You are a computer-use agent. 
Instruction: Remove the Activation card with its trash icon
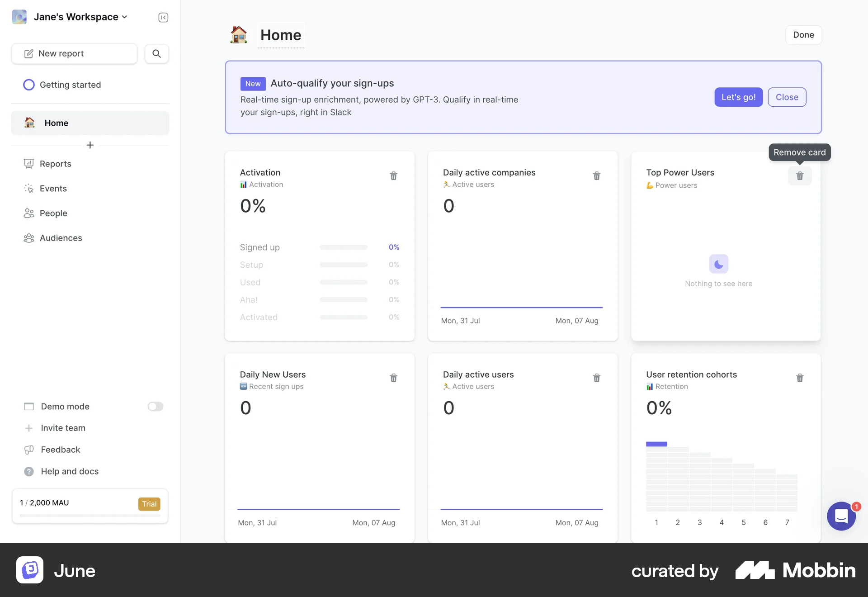(393, 176)
